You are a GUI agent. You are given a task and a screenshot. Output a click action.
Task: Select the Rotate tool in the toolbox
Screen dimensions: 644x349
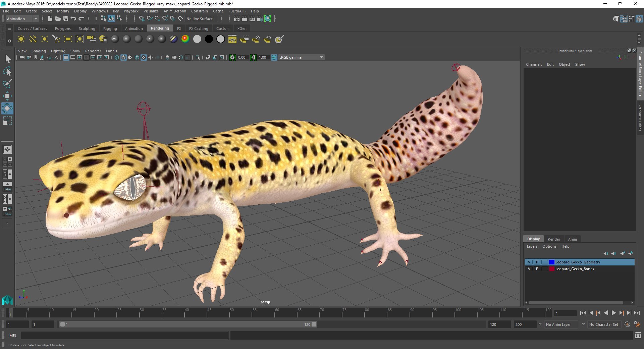[7, 108]
